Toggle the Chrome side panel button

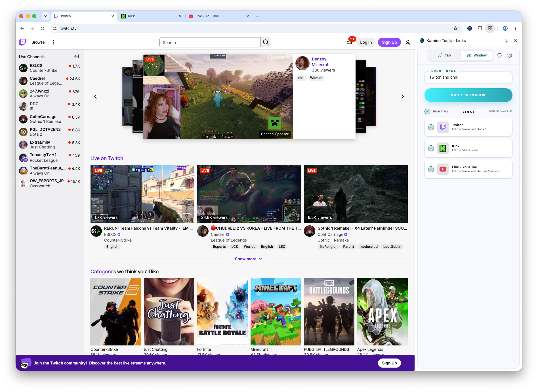click(x=490, y=28)
